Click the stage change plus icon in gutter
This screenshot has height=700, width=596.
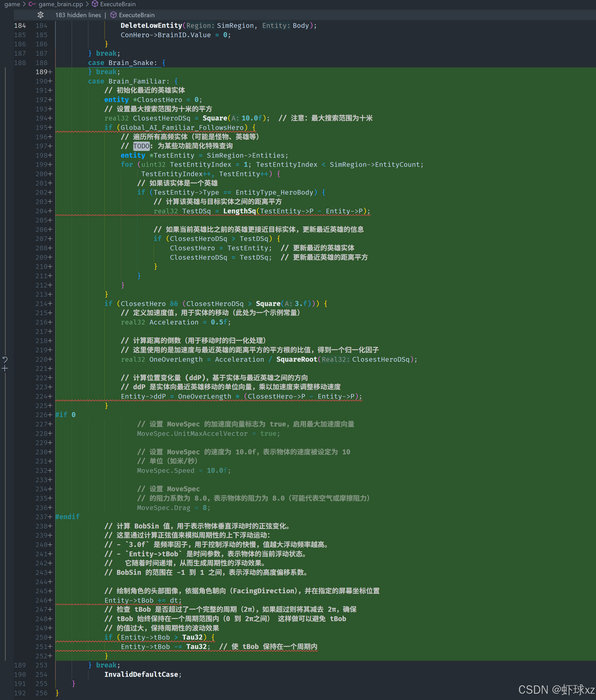(5, 368)
